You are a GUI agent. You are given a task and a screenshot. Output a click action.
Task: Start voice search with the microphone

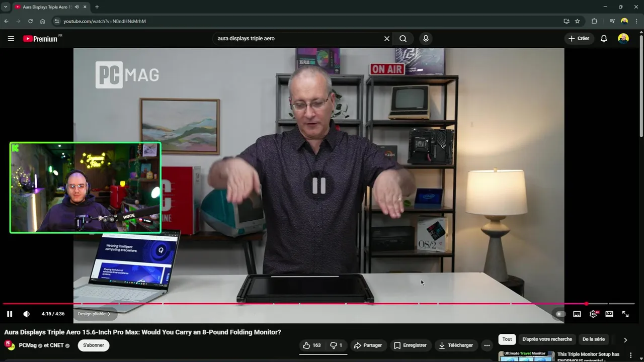[426, 39]
